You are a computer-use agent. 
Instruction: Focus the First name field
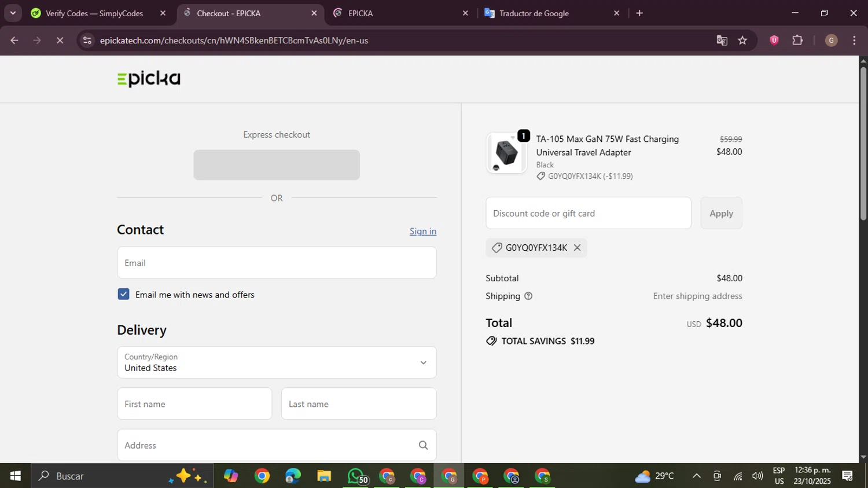(x=194, y=404)
